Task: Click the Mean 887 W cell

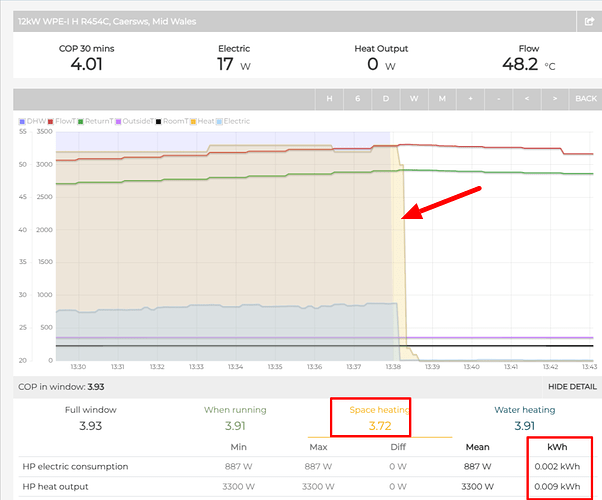Action: [x=478, y=467]
